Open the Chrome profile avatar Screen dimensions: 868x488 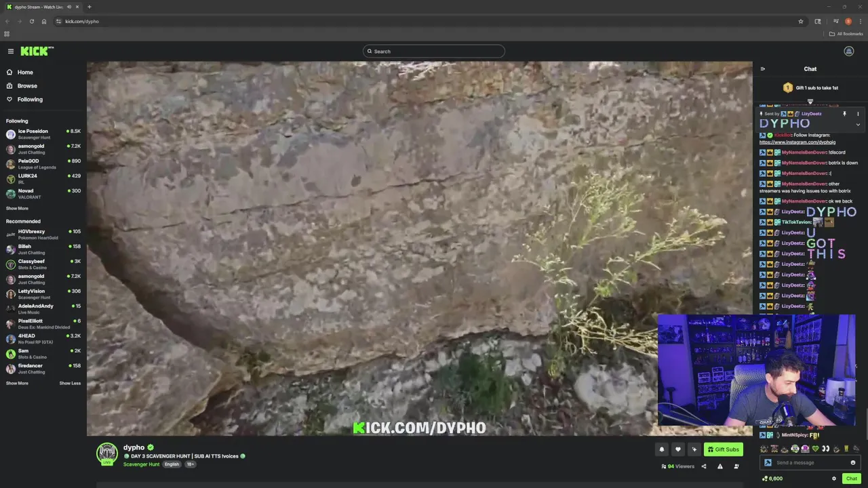(x=848, y=21)
